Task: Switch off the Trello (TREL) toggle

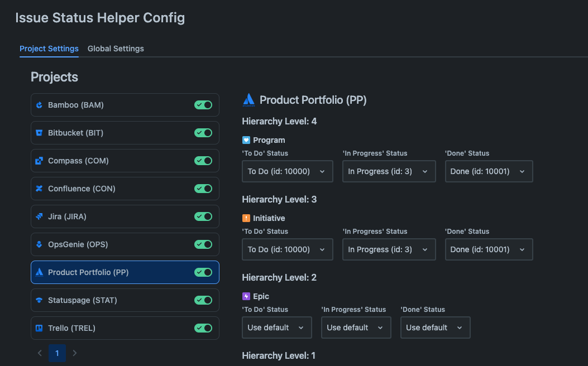Action: tap(203, 328)
